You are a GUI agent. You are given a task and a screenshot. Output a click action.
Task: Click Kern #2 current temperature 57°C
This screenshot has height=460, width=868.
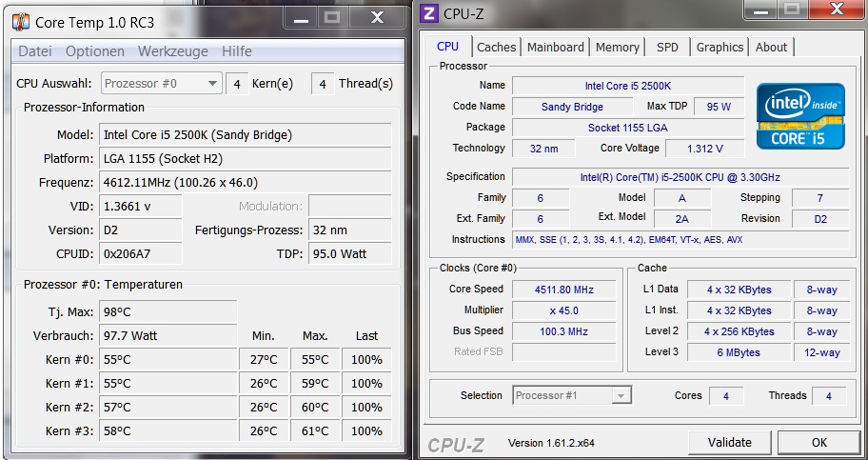click(x=168, y=408)
